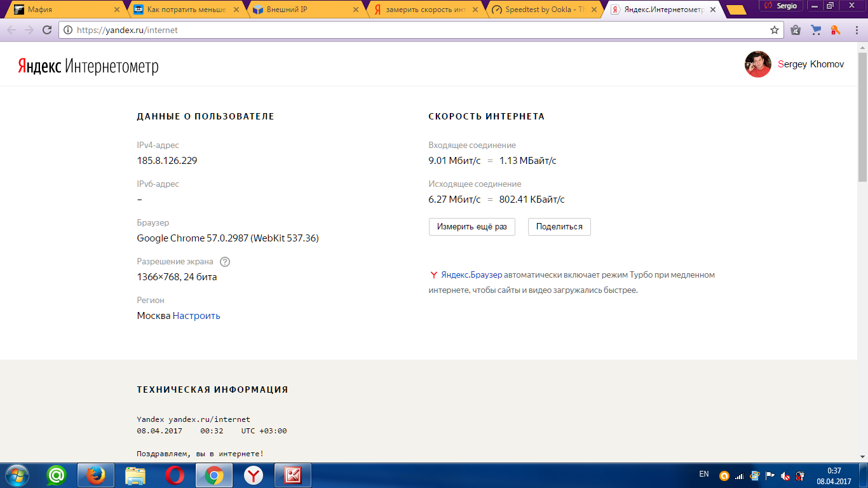Select the IPv4 address 185.8.126.229
Image resolution: width=868 pixels, height=488 pixels.
pyautogui.click(x=167, y=161)
